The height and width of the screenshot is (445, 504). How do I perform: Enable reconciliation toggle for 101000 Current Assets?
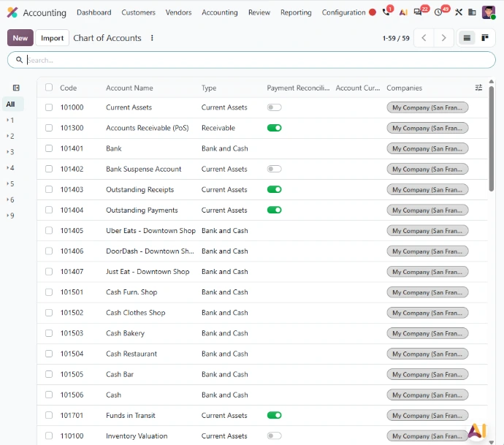click(274, 107)
